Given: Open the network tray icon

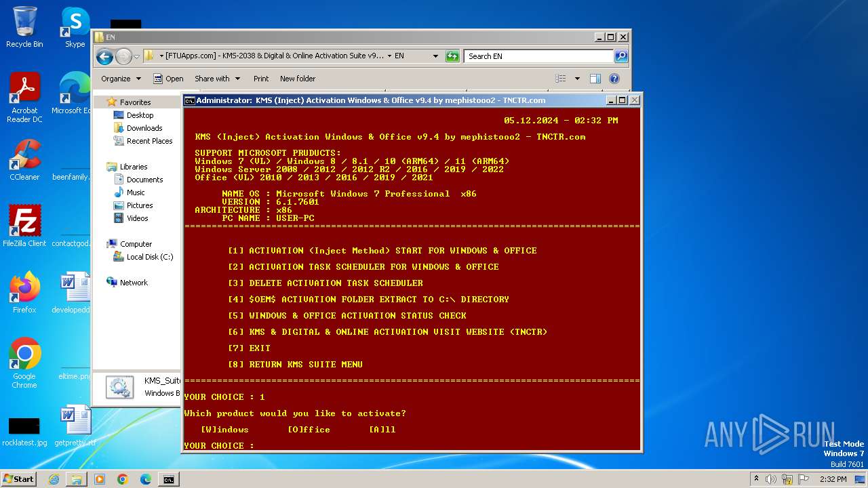Looking at the screenshot, I should tap(787, 479).
